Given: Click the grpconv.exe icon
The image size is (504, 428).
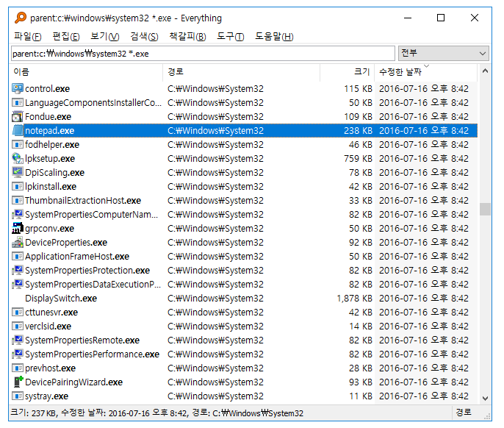Looking at the screenshot, I should coord(18,228).
